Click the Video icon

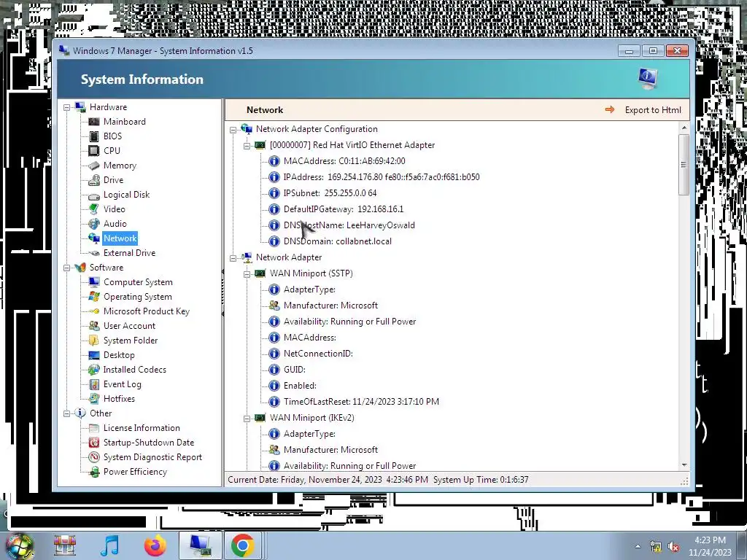pos(94,209)
